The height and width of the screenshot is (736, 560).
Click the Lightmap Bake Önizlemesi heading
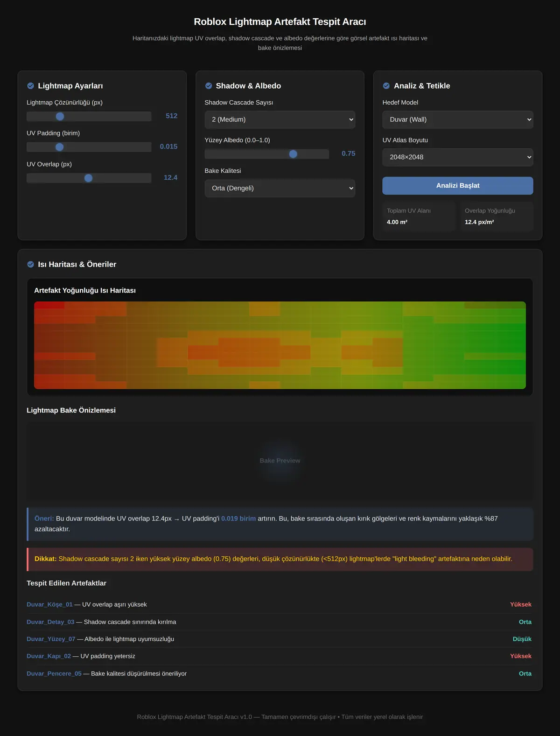[71, 410]
